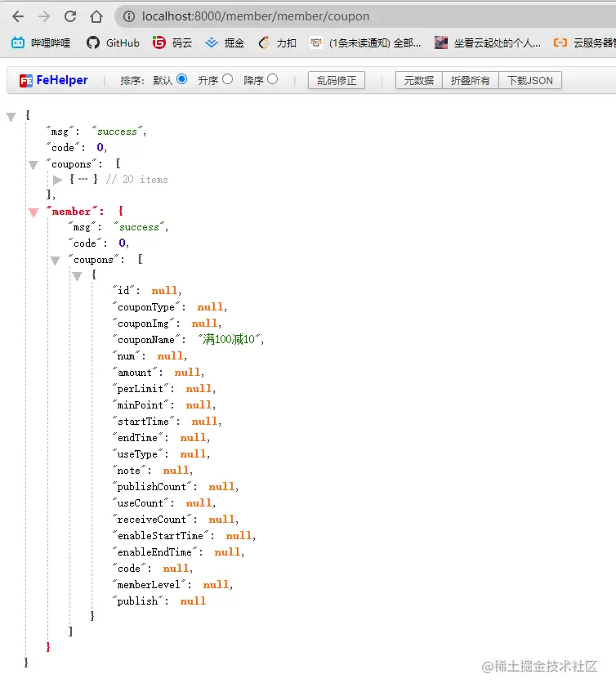The height and width of the screenshot is (692, 616).
Task: Focus the localhost:8000 address bar
Action: [365, 17]
